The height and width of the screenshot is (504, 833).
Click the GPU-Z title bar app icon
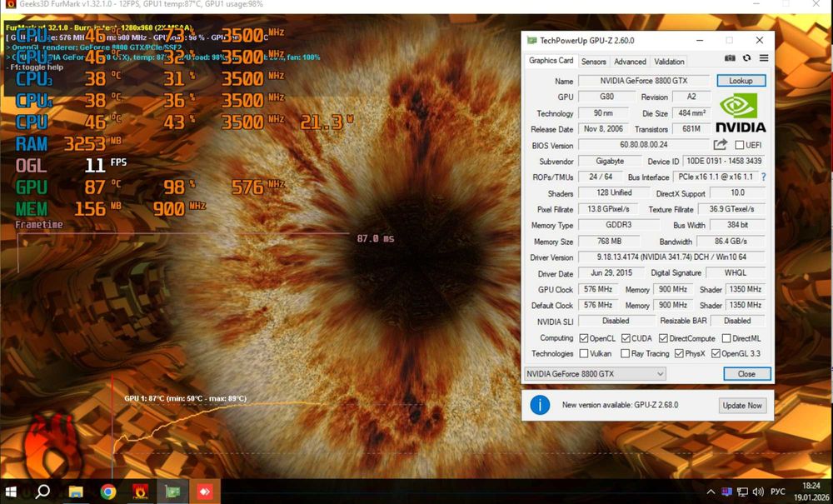[x=531, y=40]
